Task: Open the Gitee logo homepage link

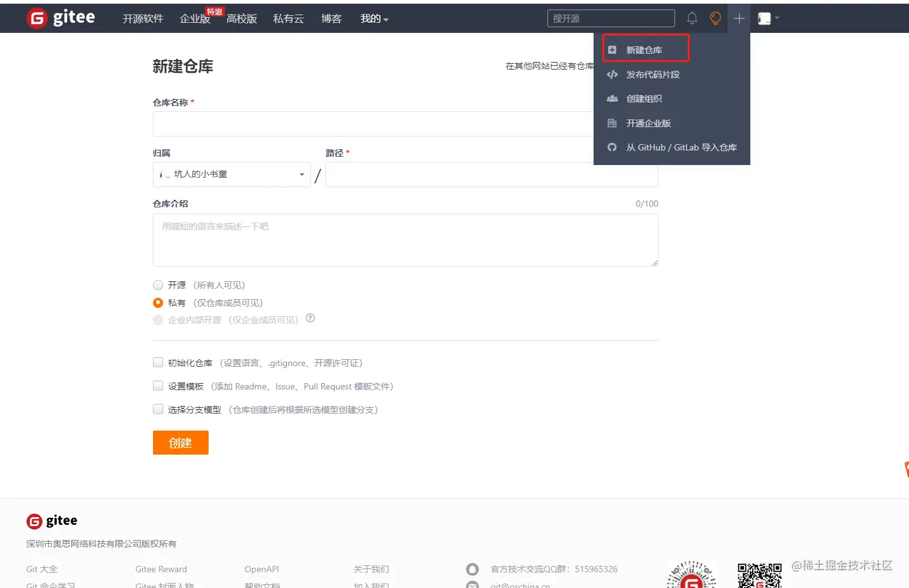Action: pos(61,18)
